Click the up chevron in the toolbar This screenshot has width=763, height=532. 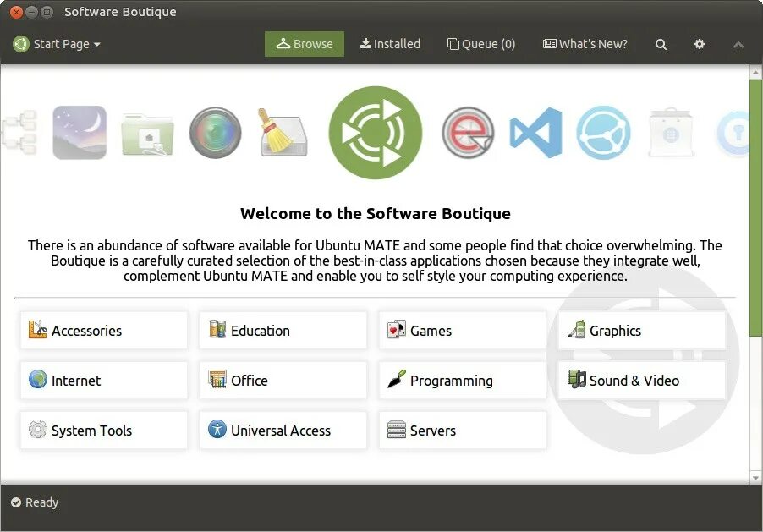click(x=738, y=45)
